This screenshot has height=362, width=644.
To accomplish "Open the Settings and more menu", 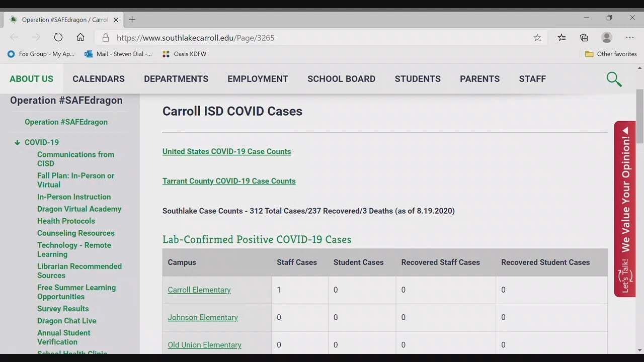I will pyautogui.click(x=629, y=38).
